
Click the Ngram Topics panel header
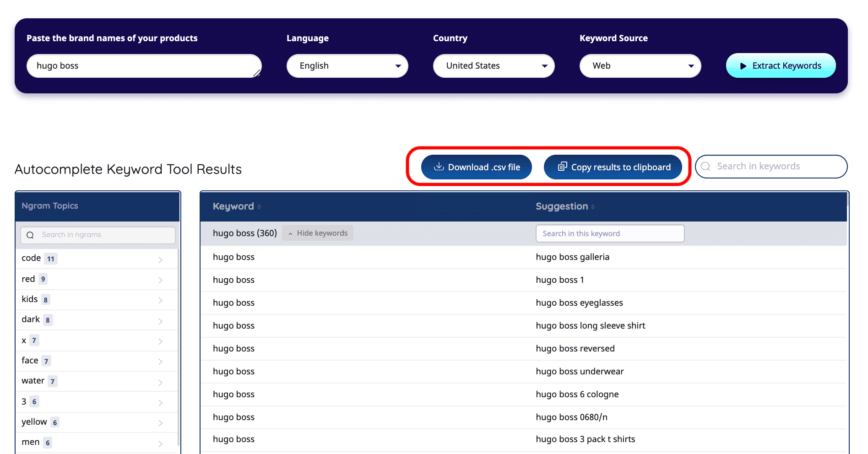(x=98, y=206)
